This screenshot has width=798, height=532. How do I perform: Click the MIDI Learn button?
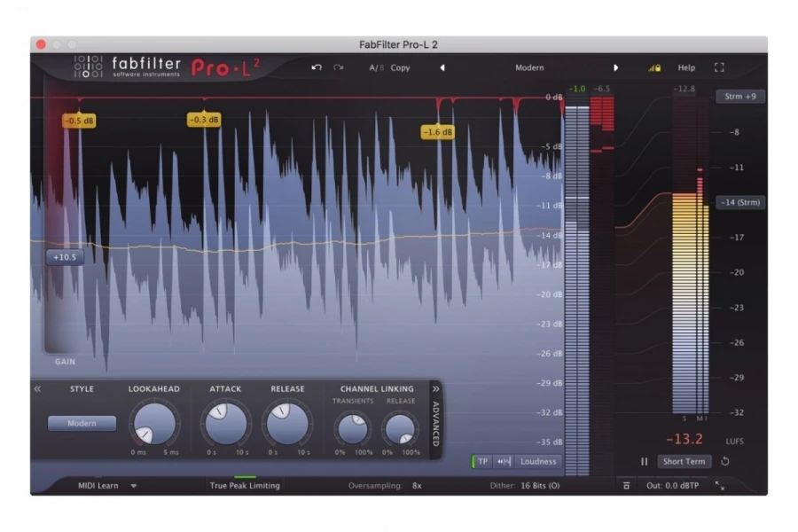98,486
